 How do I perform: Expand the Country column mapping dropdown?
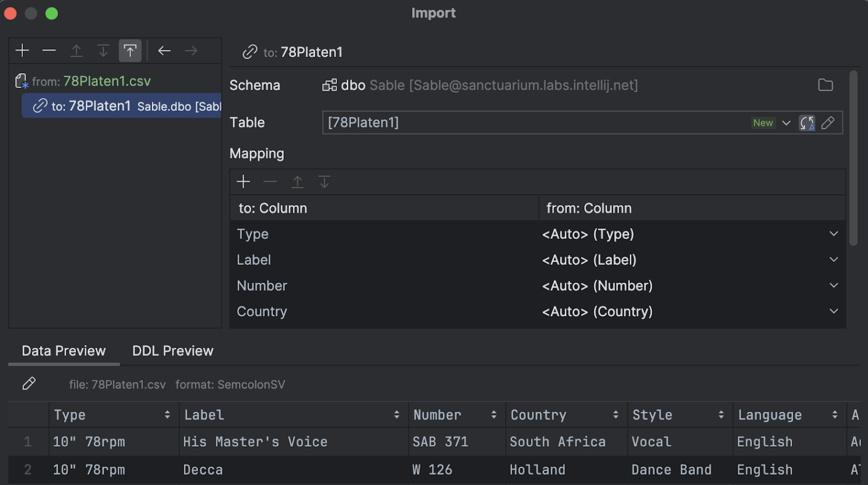point(834,311)
